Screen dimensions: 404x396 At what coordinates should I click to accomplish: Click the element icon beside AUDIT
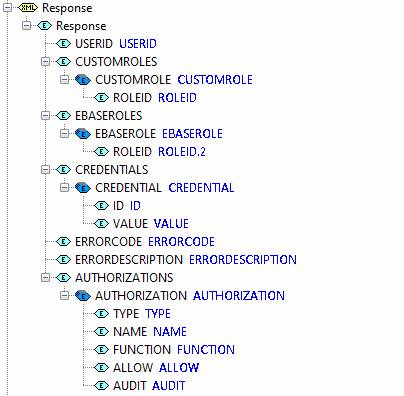point(101,386)
